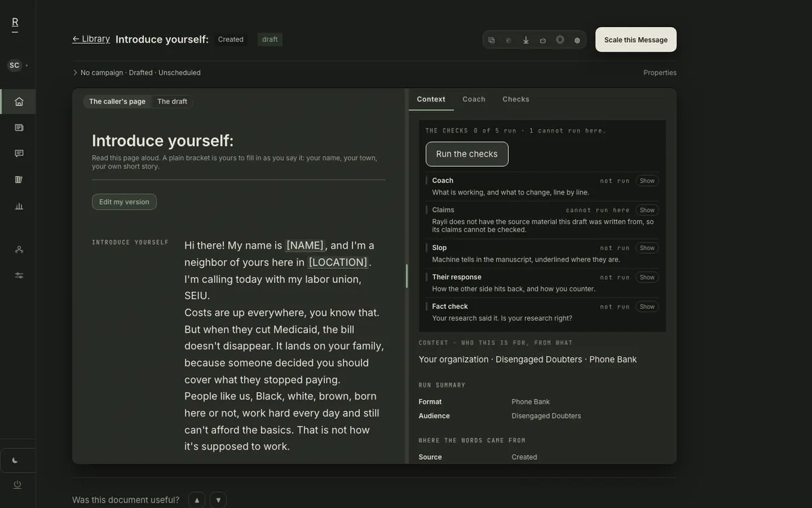Image resolution: width=812 pixels, height=508 pixels.
Task: Click the "draft" status badge
Action: click(x=270, y=39)
